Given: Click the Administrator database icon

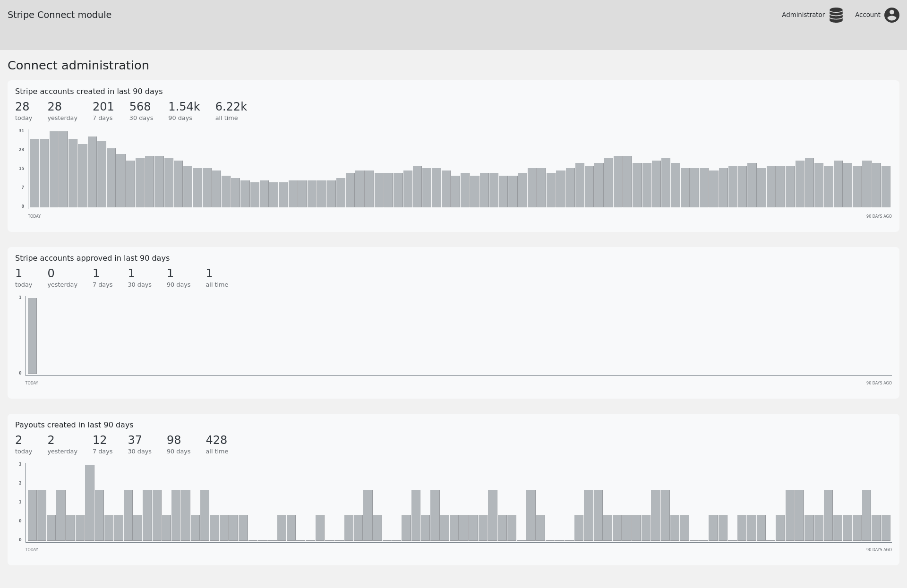Looking at the screenshot, I should pos(836,15).
